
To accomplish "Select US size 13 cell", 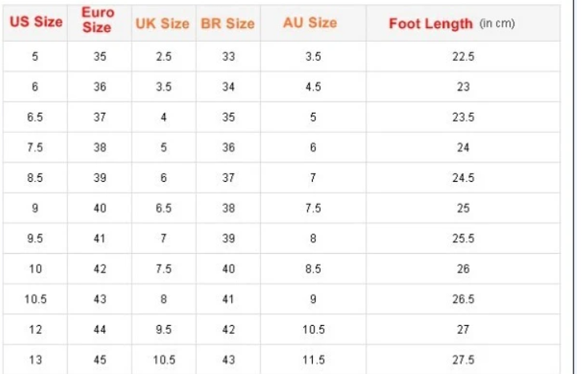I will point(35,360).
